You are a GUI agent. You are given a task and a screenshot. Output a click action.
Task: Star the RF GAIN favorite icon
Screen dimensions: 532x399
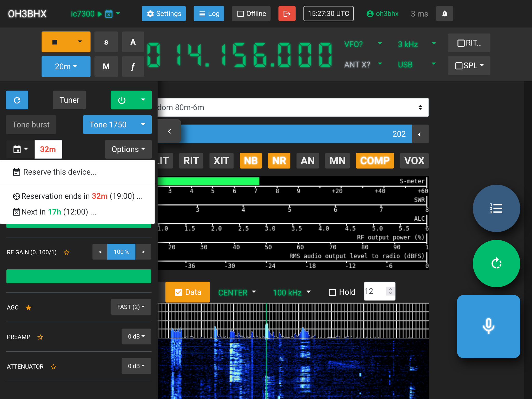pyautogui.click(x=66, y=252)
